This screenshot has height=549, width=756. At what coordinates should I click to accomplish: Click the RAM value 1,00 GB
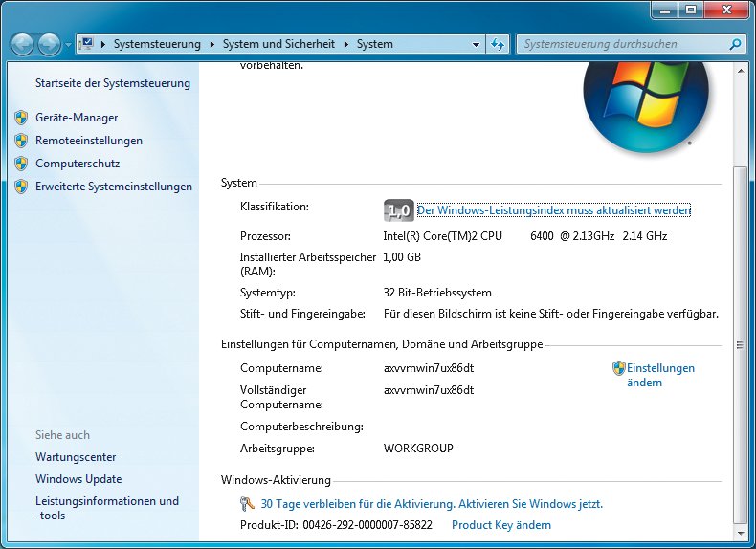click(402, 257)
